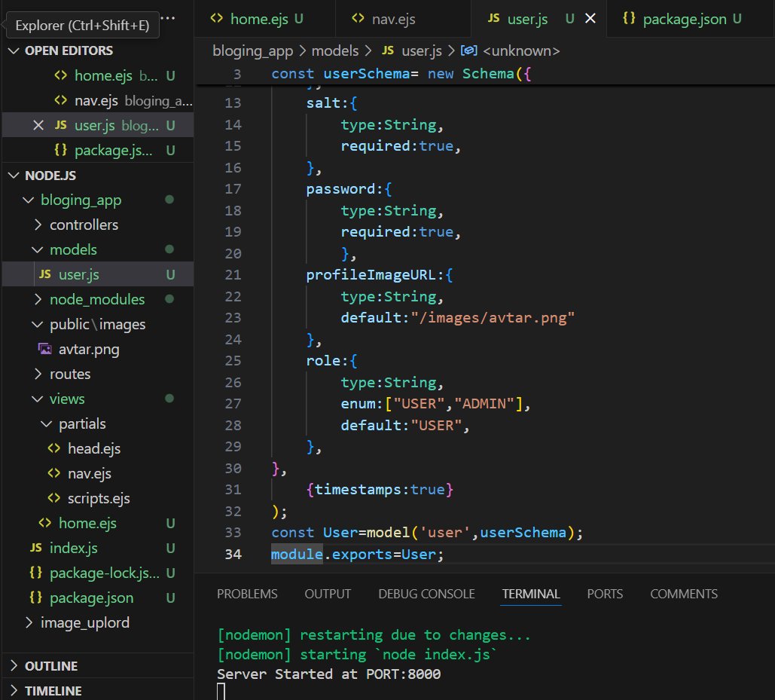
Task: Open the DEBUG CONSOLE panel tab
Action: pos(426,594)
